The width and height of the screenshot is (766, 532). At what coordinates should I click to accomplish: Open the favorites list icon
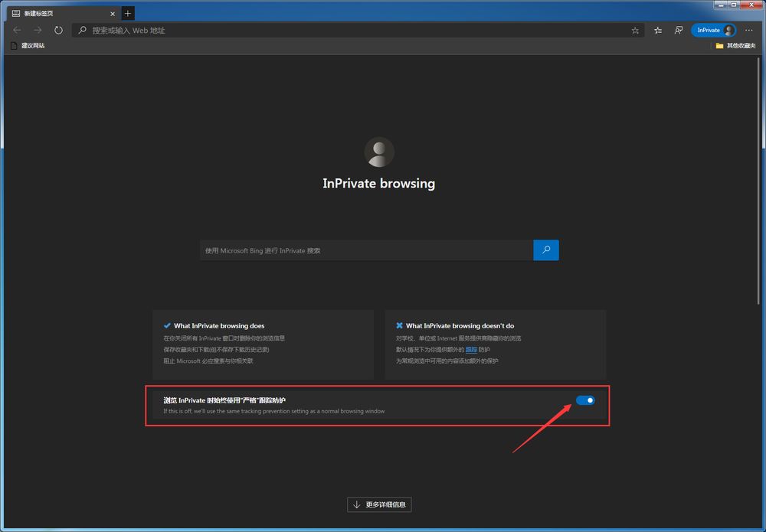(659, 31)
